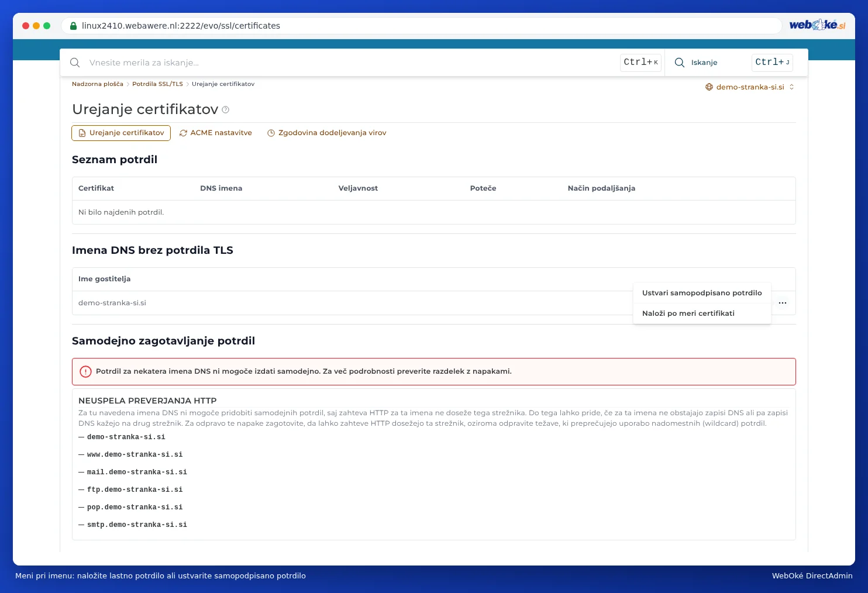Click the WebOké logo in the top bar
This screenshot has height=593, width=868.
pos(817,25)
